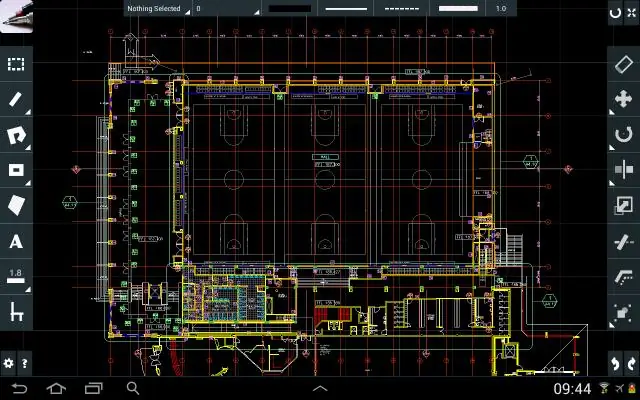Activate the Move tool

coord(623,99)
